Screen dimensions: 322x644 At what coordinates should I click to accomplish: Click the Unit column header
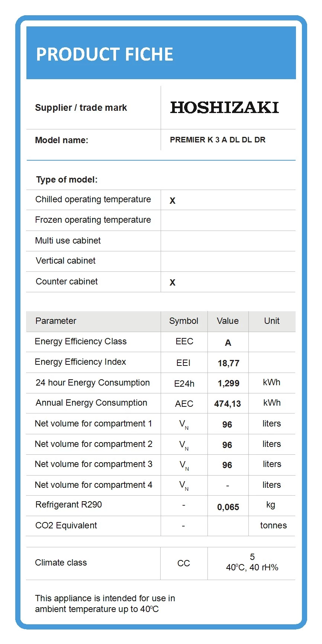click(x=272, y=321)
